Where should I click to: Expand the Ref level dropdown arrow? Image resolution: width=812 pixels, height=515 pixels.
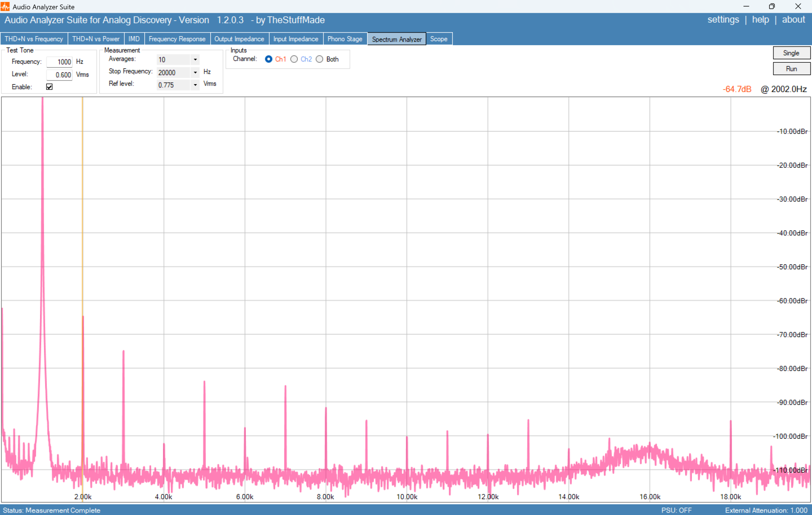[x=195, y=85]
